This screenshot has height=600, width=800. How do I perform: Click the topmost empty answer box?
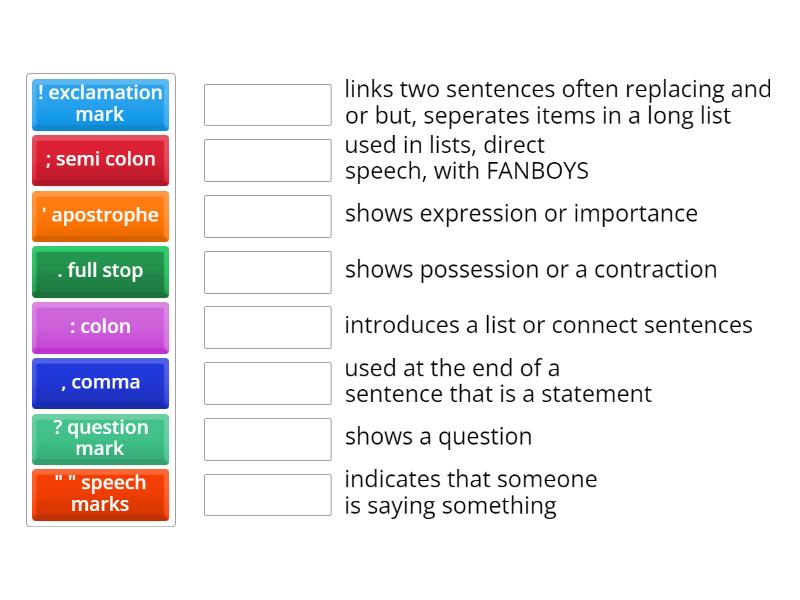267,103
